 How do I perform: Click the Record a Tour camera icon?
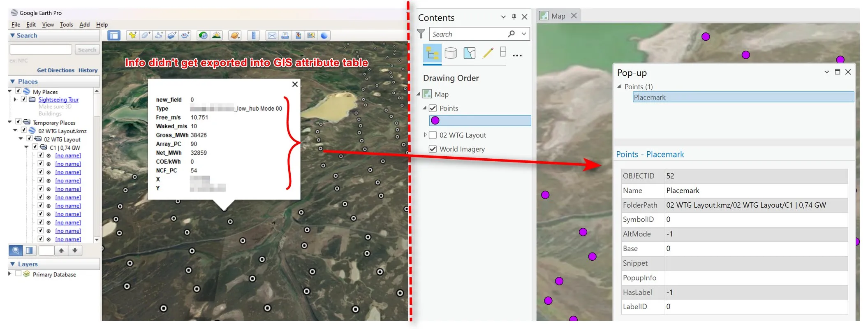pyautogui.click(x=185, y=35)
